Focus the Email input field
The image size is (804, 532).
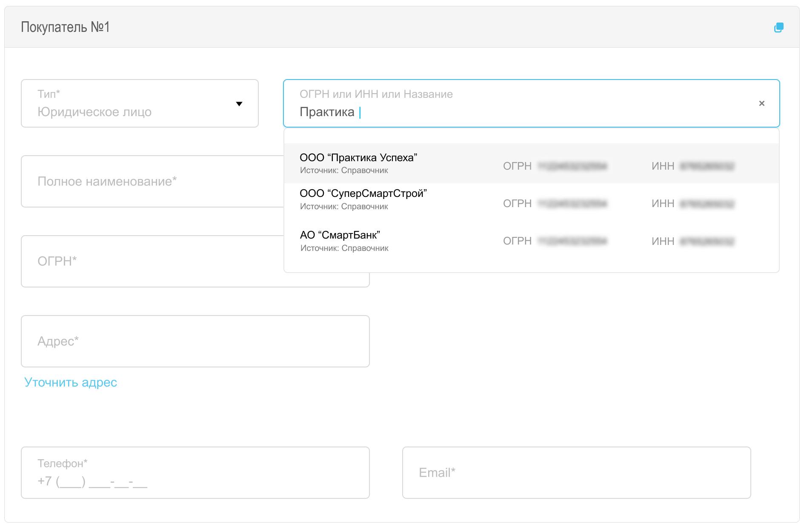[x=576, y=473]
